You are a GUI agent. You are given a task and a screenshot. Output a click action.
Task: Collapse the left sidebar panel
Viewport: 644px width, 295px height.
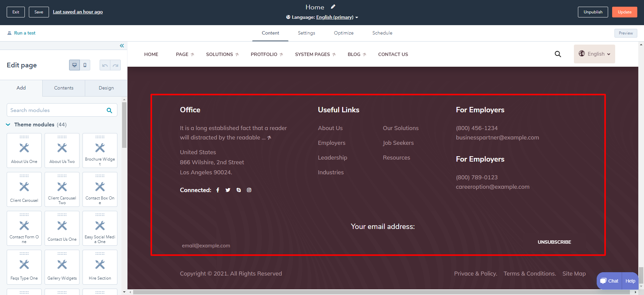pyautogui.click(x=122, y=46)
